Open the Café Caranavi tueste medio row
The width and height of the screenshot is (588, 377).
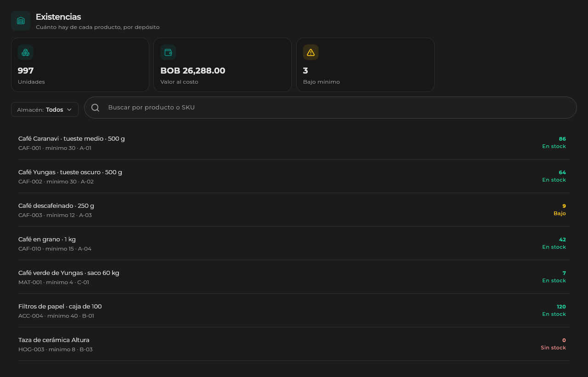point(294,143)
